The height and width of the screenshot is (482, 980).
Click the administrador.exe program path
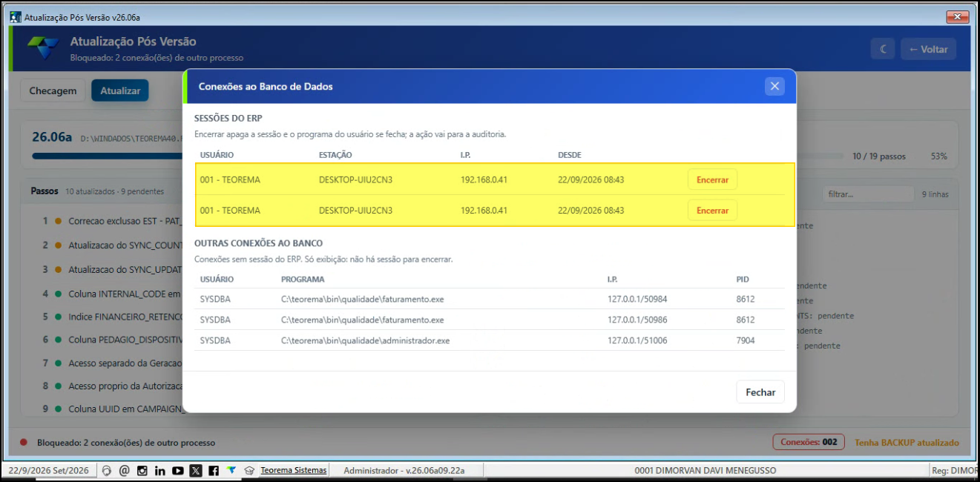[x=365, y=340]
